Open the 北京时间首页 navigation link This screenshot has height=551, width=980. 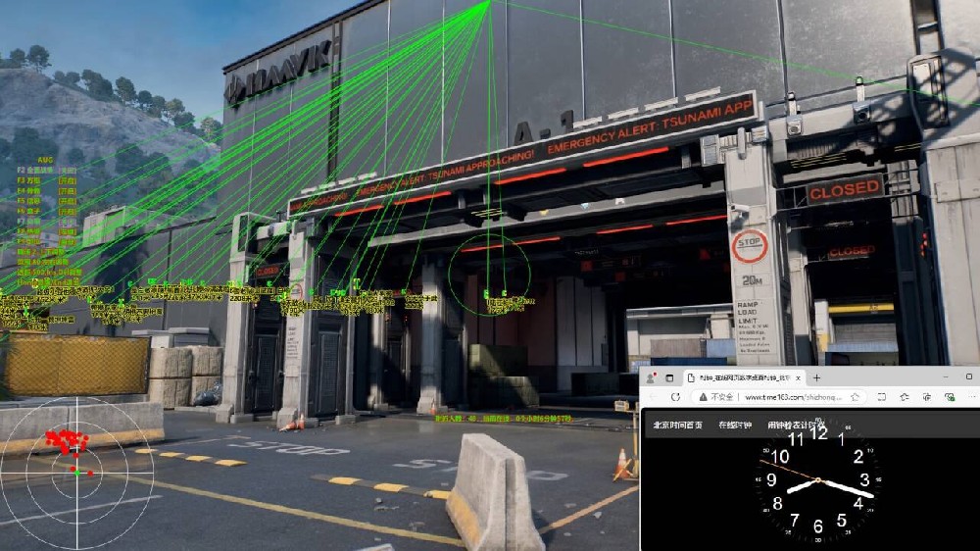[678, 425]
